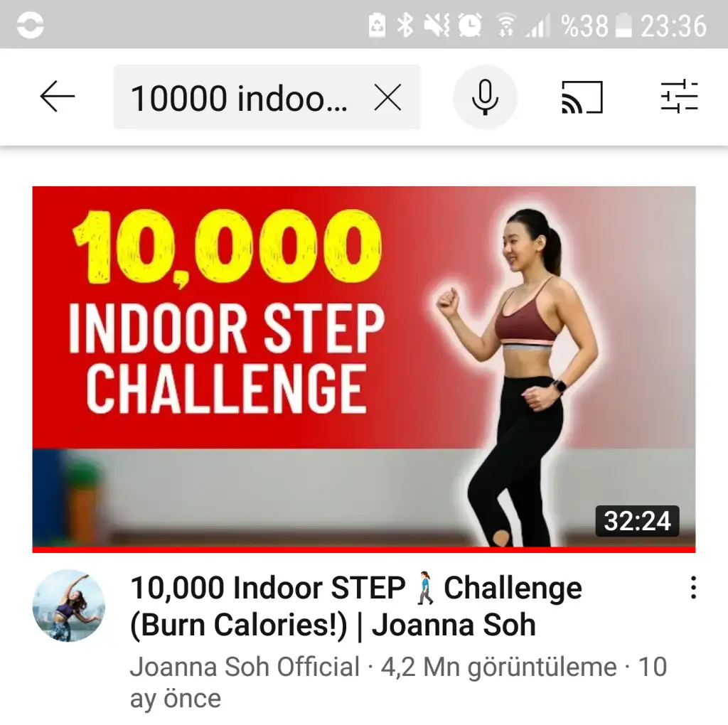Open search filters icon
The height and width of the screenshot is (725, 728).
[679, 97]
